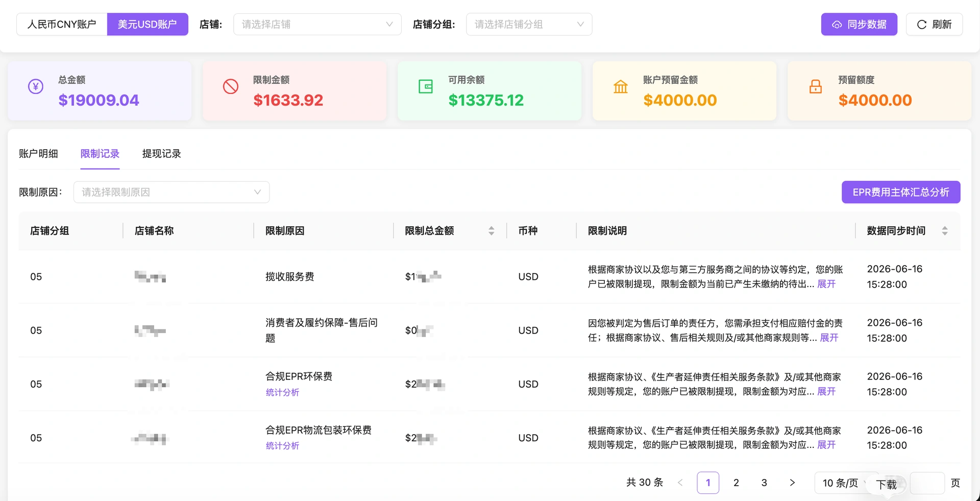Screen dimensions: 980x501
Task: Click the wallet icon on 可用余额 card
Action: click(426, 86)
